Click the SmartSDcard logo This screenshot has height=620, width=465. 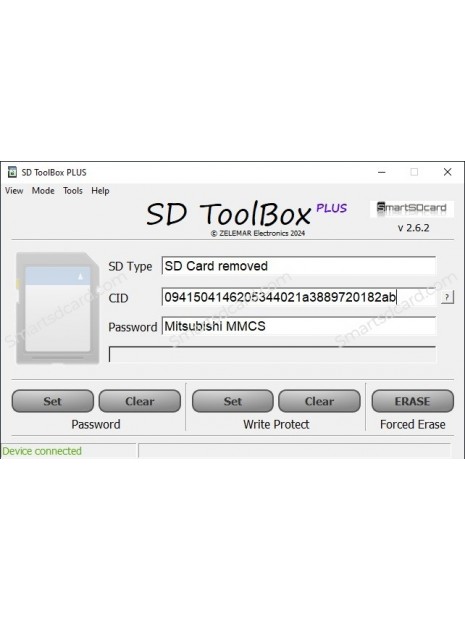point(412,208)
